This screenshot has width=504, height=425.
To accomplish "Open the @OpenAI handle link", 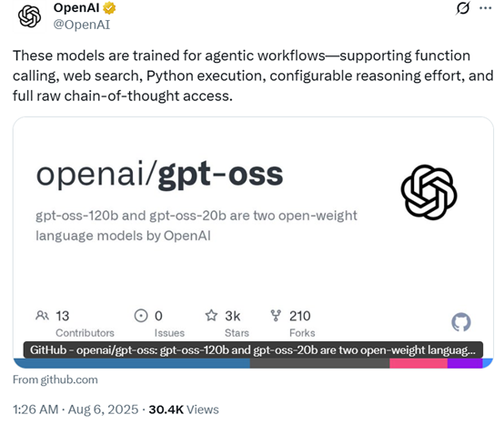I will pos(82,25).
